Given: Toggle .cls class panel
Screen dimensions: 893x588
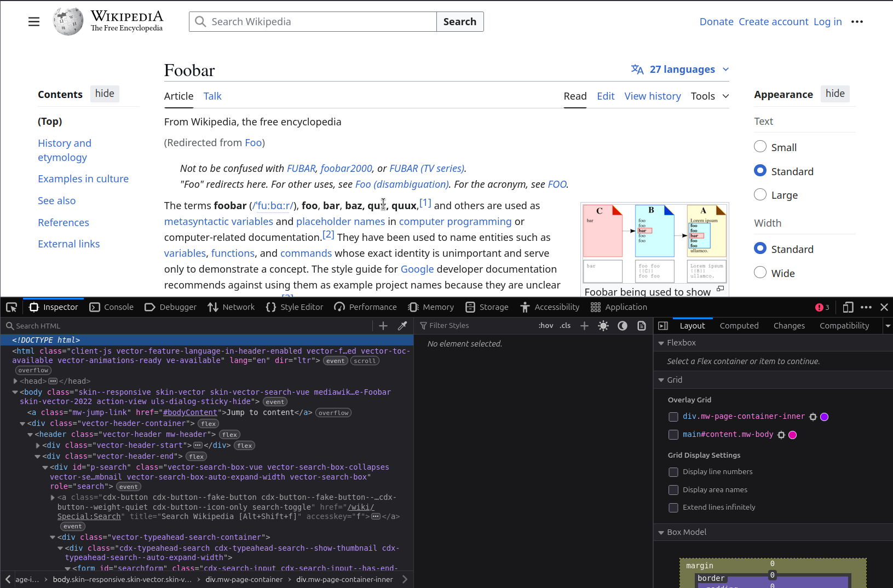Looking at the screenshot, I should click(x=565, y=325).
